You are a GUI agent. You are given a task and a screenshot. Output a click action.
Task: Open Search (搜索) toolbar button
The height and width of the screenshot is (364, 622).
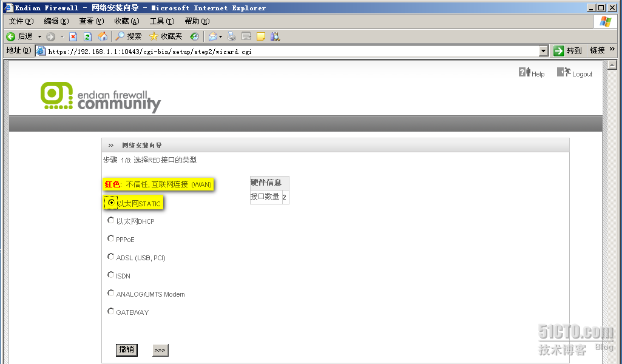[129, 36]
